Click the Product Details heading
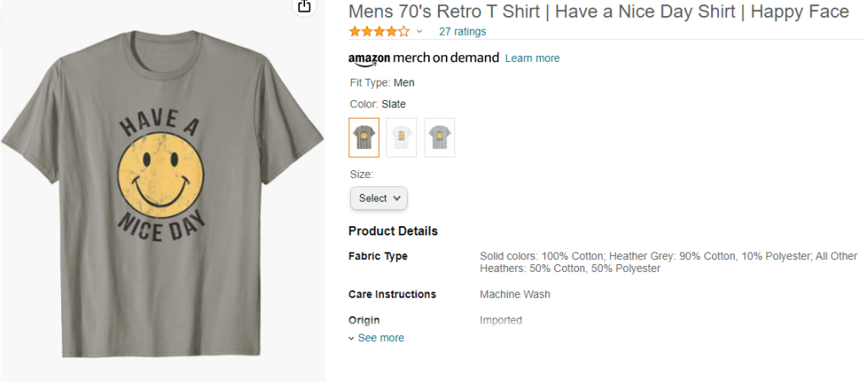 pos(393,231)
